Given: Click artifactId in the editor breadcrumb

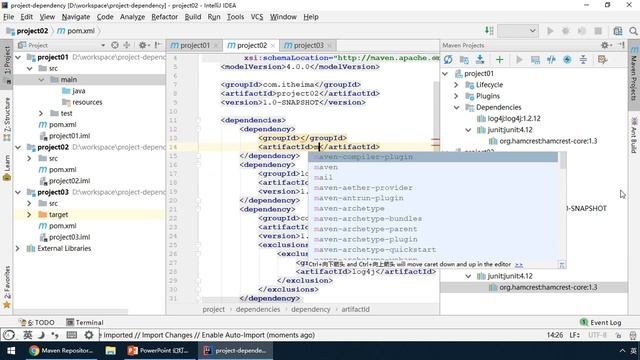Looking at the screenshot, I should pos(355,309).
